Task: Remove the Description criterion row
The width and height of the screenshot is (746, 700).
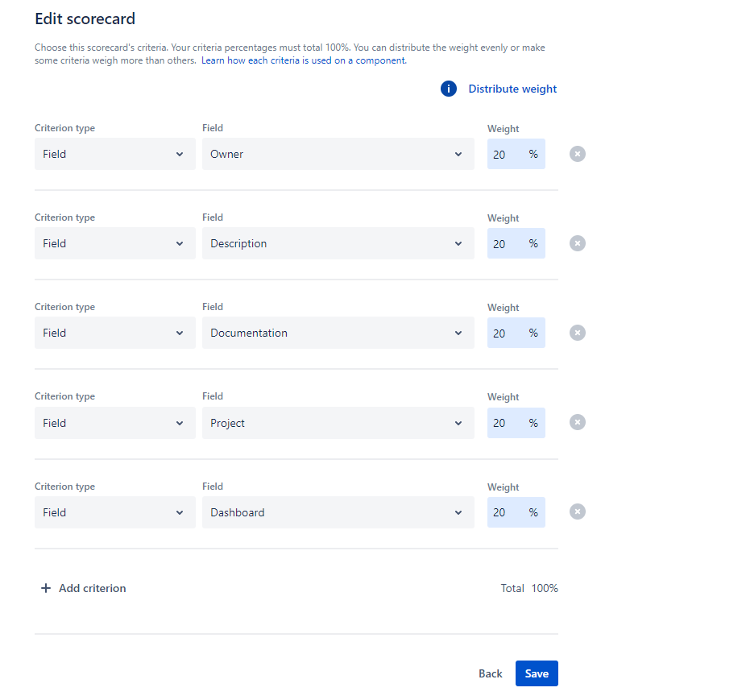Action: pos(577,243)
